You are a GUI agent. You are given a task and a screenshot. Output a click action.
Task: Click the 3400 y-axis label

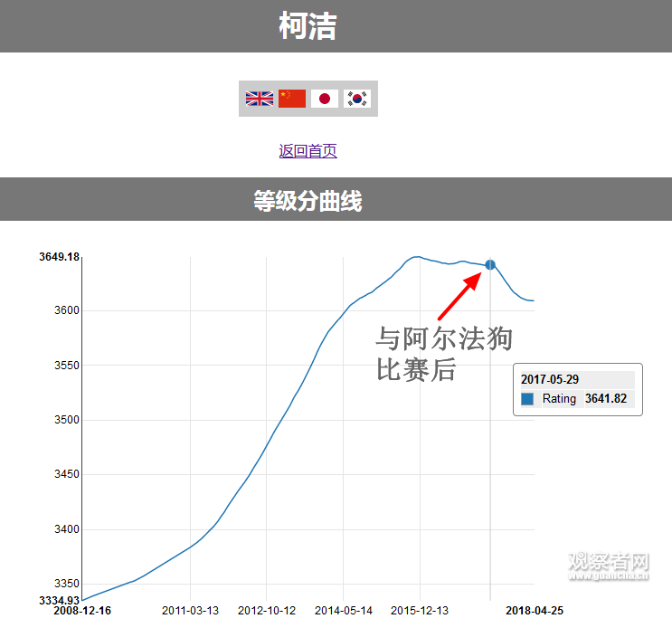click(x=67, y=529)
